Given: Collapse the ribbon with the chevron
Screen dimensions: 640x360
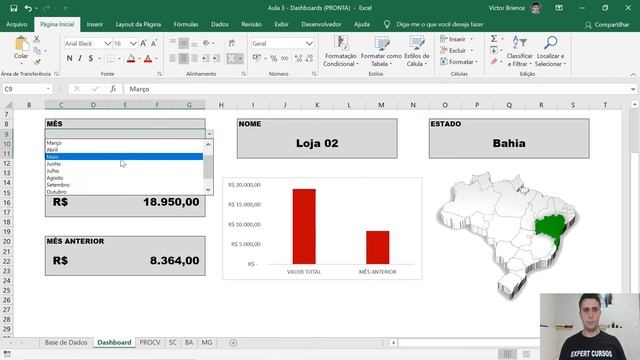Looking at the screenshot, I should coord(633,74).
